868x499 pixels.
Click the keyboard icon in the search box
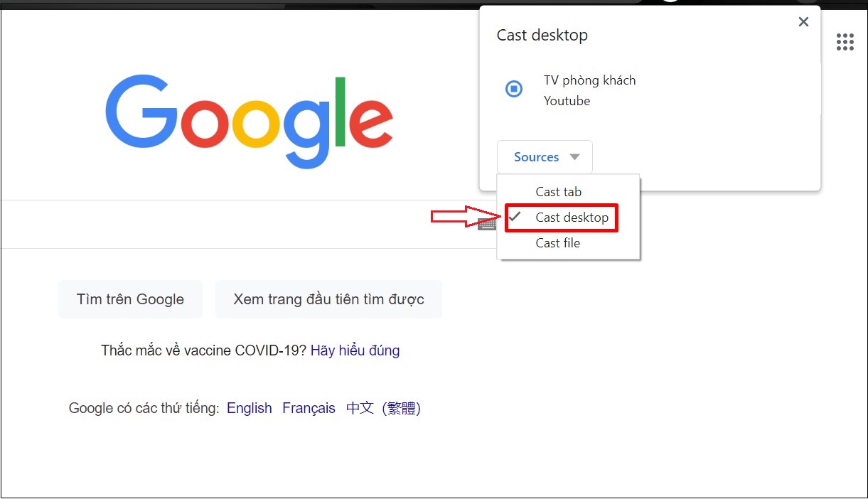coord(487,225)
